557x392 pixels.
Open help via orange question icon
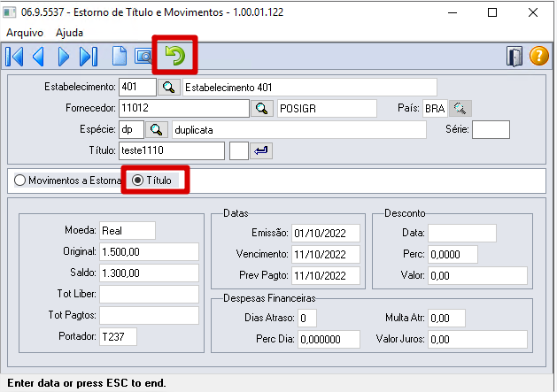coord(539,56)
